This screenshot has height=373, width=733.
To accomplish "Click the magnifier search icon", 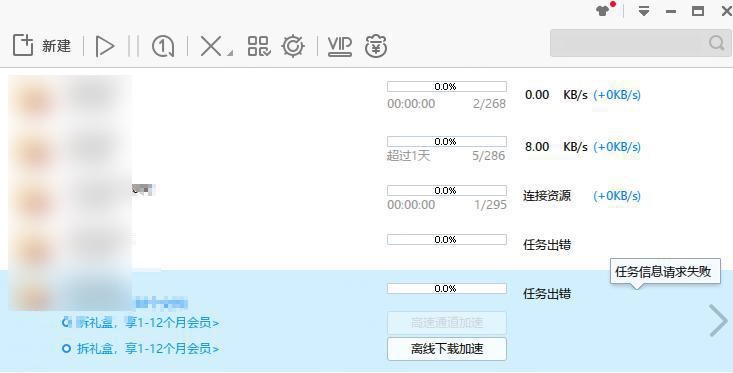I will (717, 43).
